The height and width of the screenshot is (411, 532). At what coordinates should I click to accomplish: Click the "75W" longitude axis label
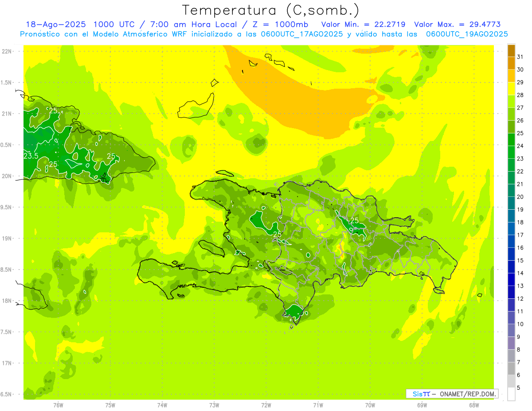110,405
